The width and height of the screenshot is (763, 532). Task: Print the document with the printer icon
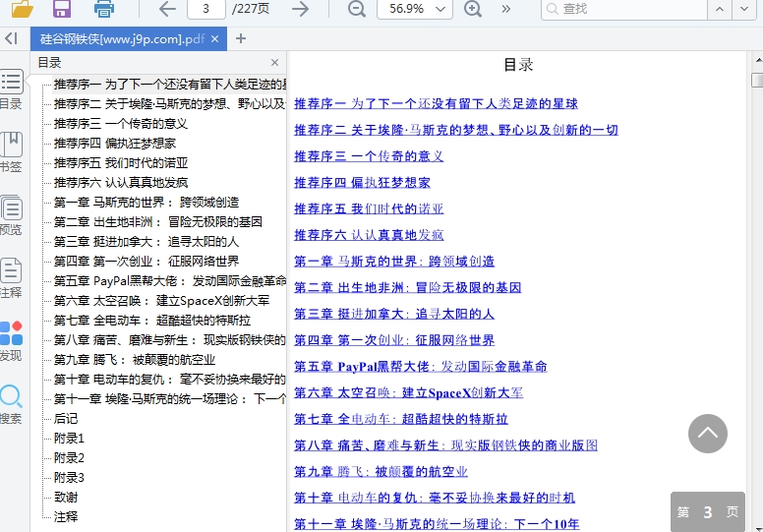(103, 9)
